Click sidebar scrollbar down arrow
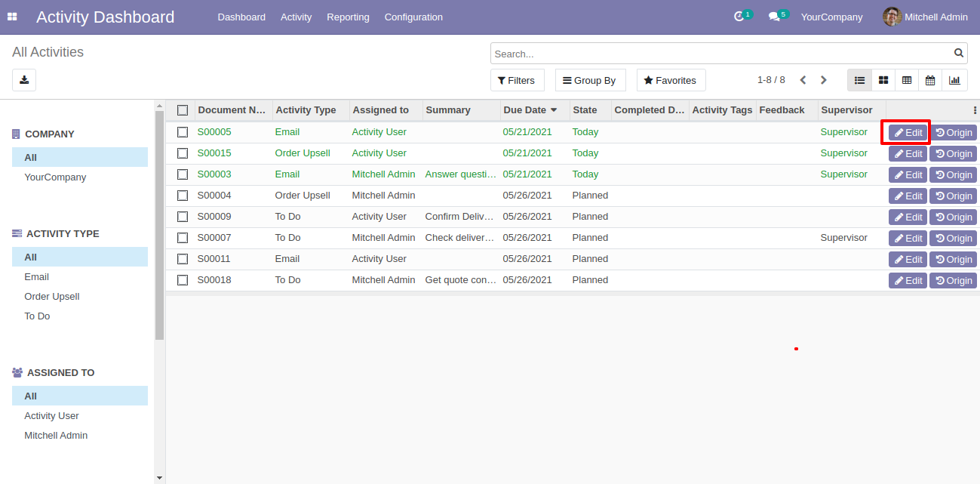The height and width of the screenshot is (484, 980). point(159,478)
